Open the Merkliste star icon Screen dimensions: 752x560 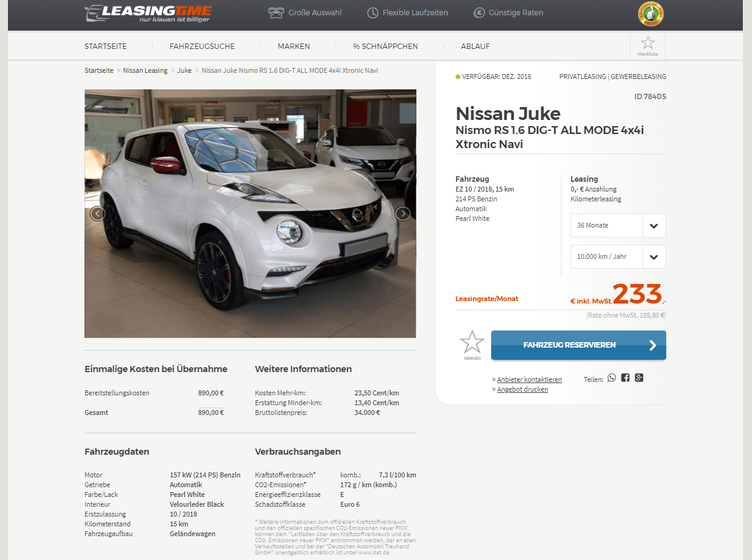648,46
